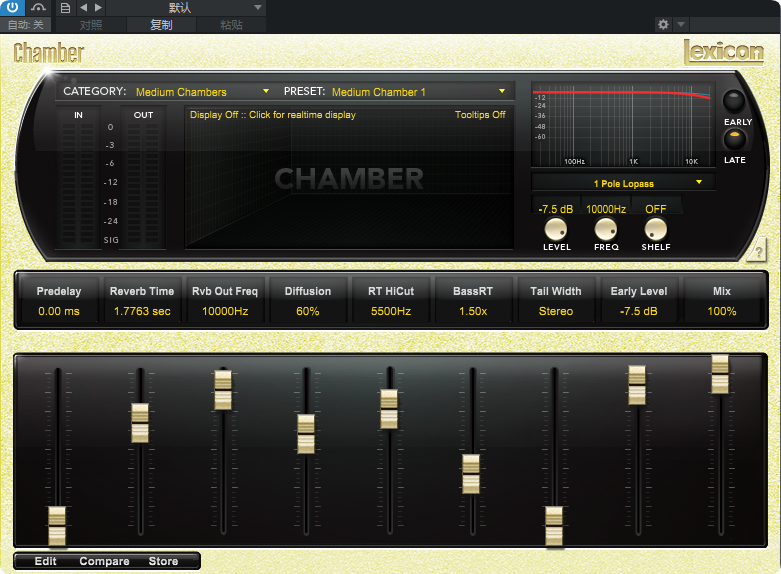Expand the settings gear dropdown arrow
The height and width of the screenshot is (574, 781).
tap(681, 24)
